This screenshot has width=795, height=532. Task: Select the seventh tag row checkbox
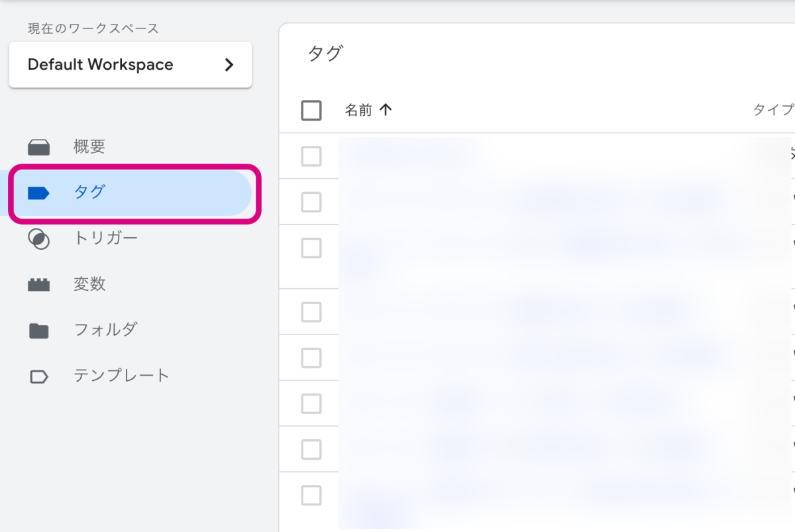(x=311, y=449)
